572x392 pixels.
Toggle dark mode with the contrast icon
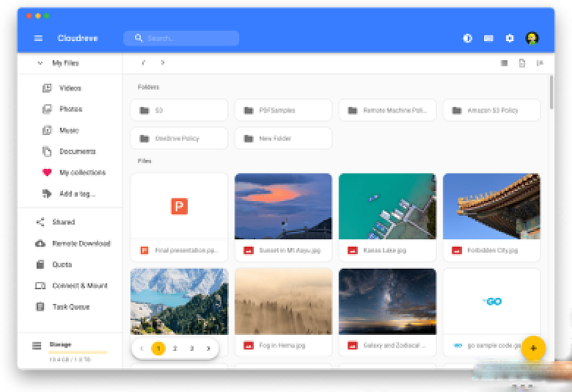point(468,39)
